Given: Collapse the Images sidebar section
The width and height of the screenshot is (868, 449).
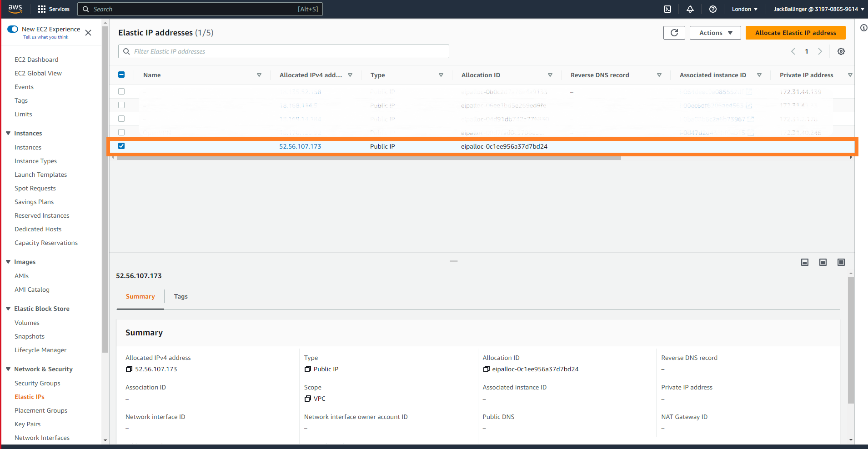Looking at the screenshot, I should coord(8,262).
